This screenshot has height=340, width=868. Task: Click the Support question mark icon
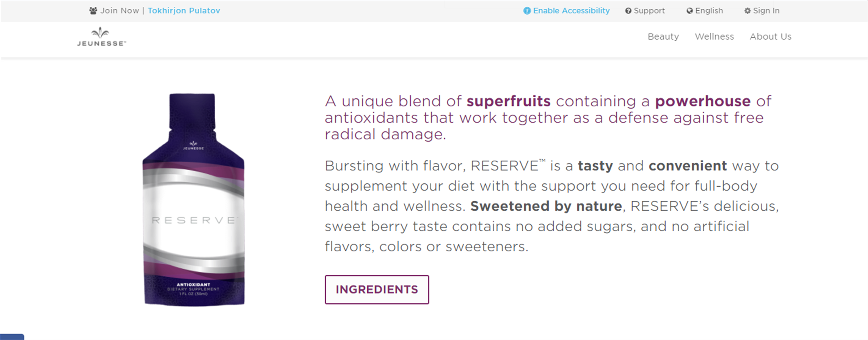click(628, 11)
